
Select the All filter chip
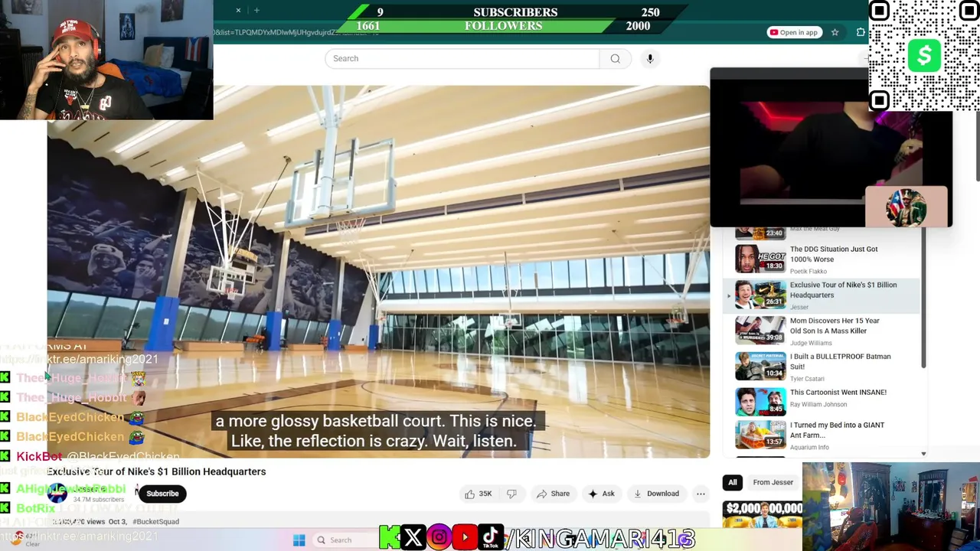tap(733, 482)
